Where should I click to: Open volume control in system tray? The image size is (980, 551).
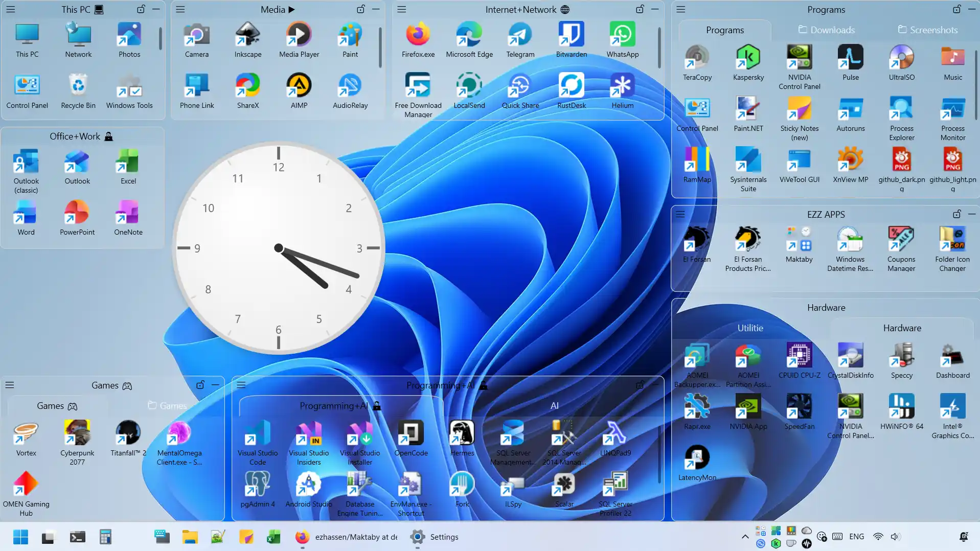click(x=895, y=537)
